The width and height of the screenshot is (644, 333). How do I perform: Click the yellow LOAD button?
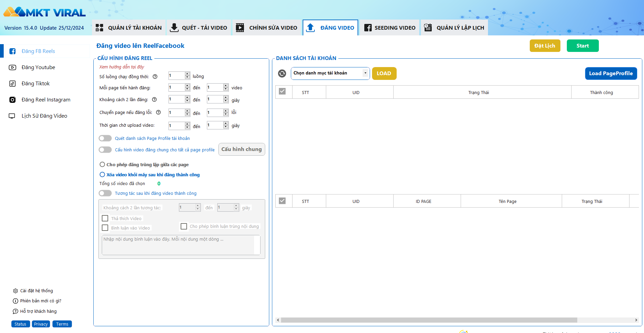[384, 73]
